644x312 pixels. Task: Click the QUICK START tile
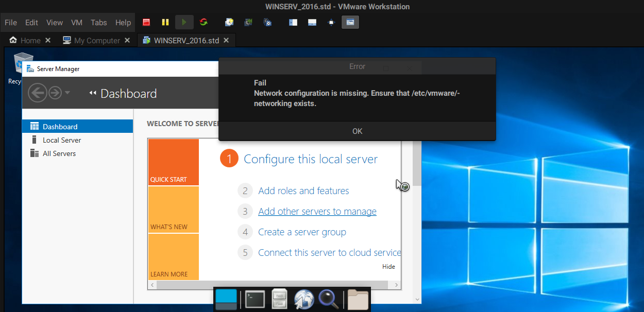(173, 162)
